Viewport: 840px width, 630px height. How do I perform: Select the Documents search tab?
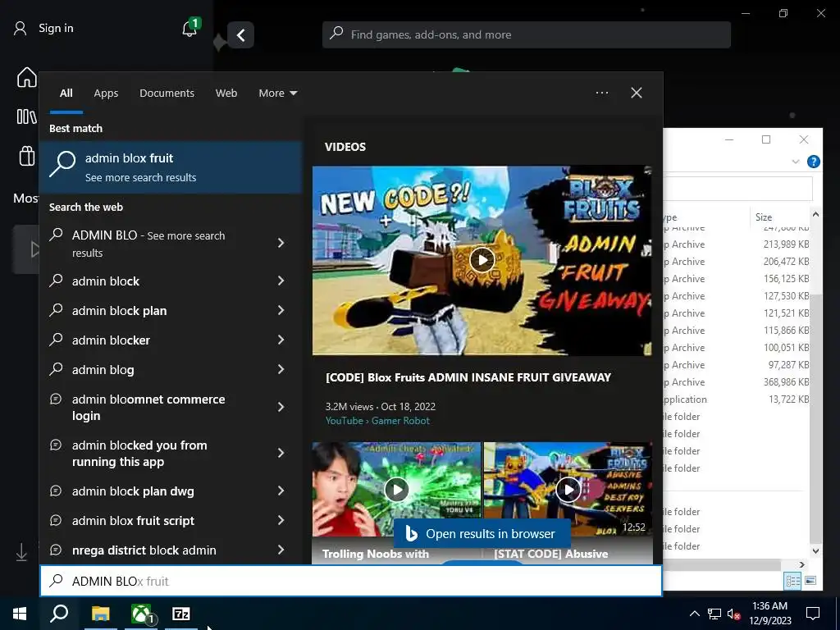[167, 94]
